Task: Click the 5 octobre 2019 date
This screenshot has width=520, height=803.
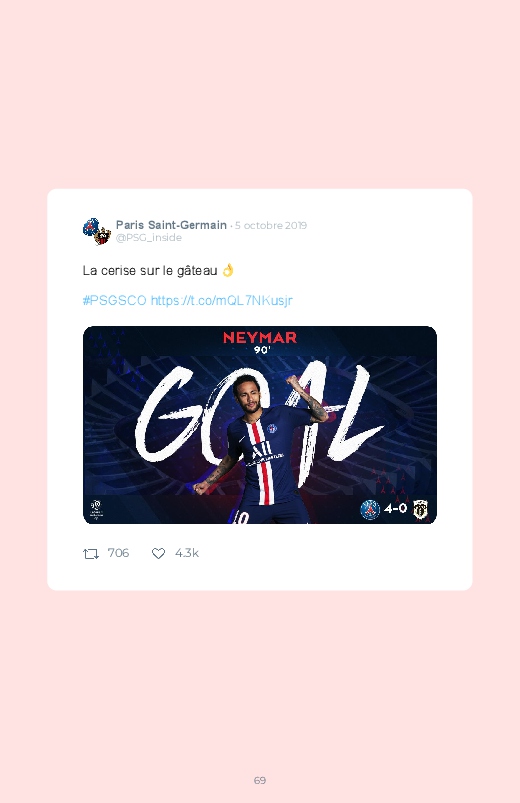Action: tap(271, 225)
